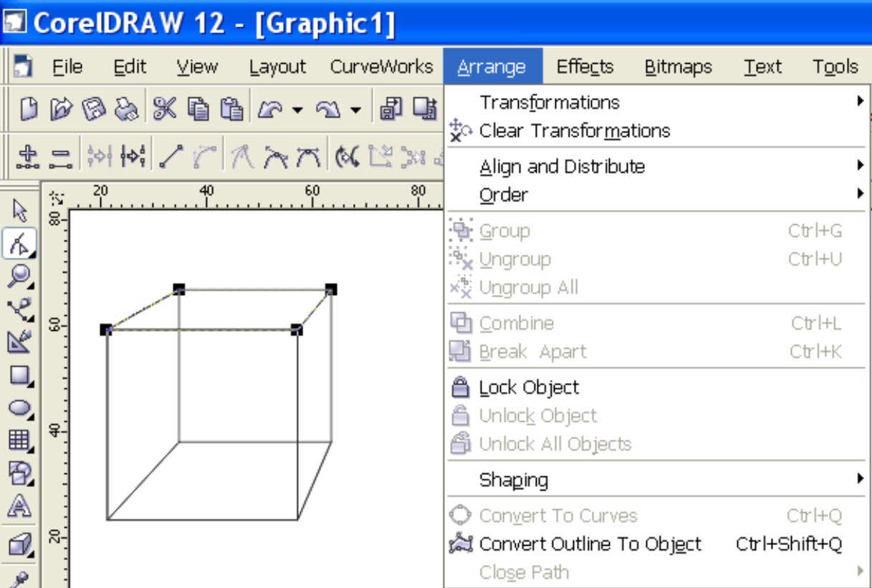The image size is (872, 588).
Task: Click the Convert Curve To Line icon
Action: [x=171, y=156]
